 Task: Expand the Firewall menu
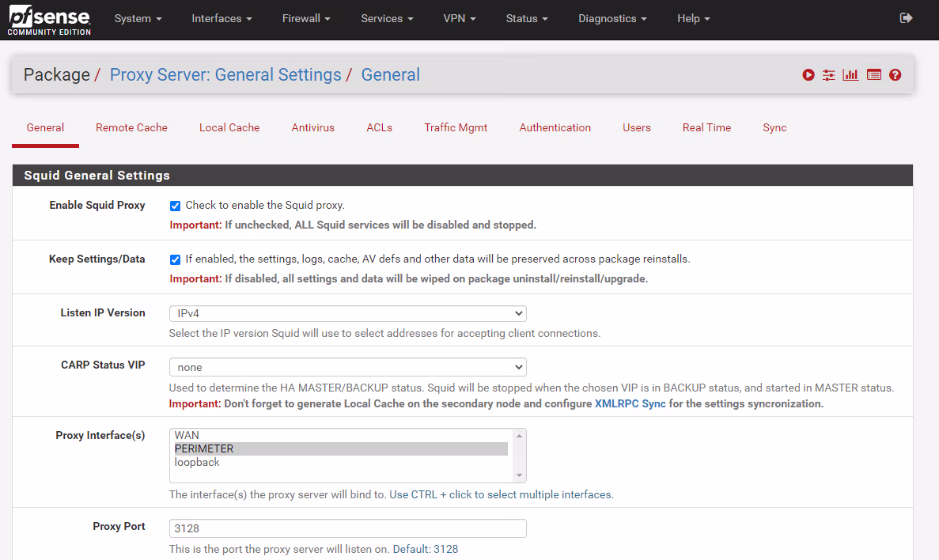coord(306,18)
